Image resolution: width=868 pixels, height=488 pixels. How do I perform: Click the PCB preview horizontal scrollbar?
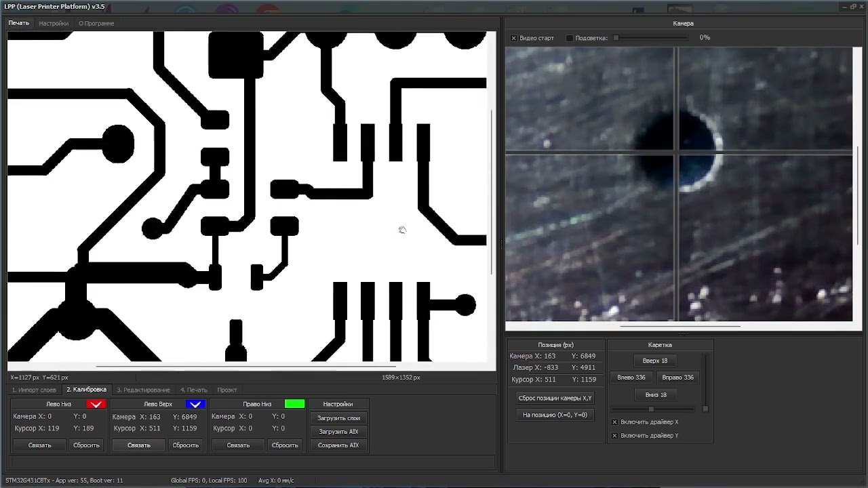pyautogui.click(x=247, y=367)
